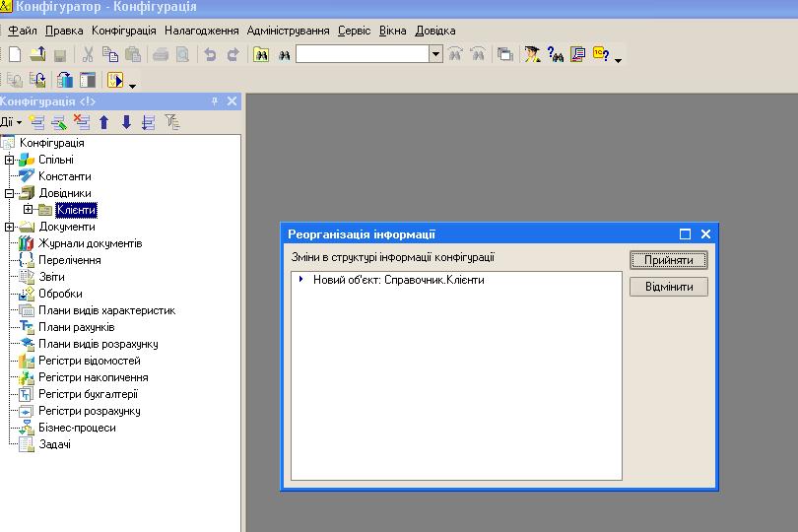Select Перелічення in the tree

(x=70, y=261)
